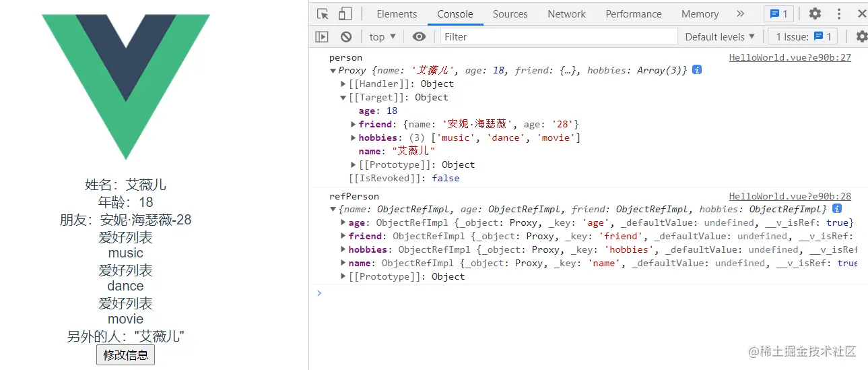Open the top JavaScript context dropdown
The height and width of the screenshot is (370, 868).
pyautogui.click(x=382, y=36)
